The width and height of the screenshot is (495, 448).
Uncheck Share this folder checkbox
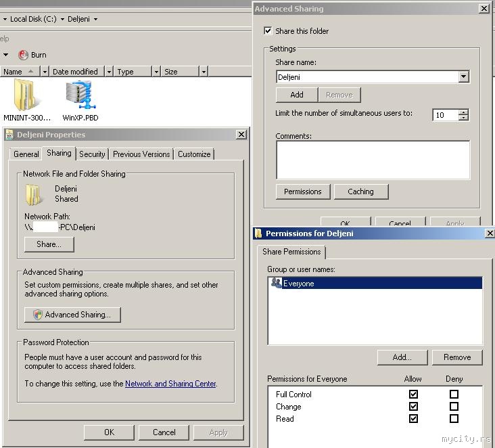[x=268, y=30]
